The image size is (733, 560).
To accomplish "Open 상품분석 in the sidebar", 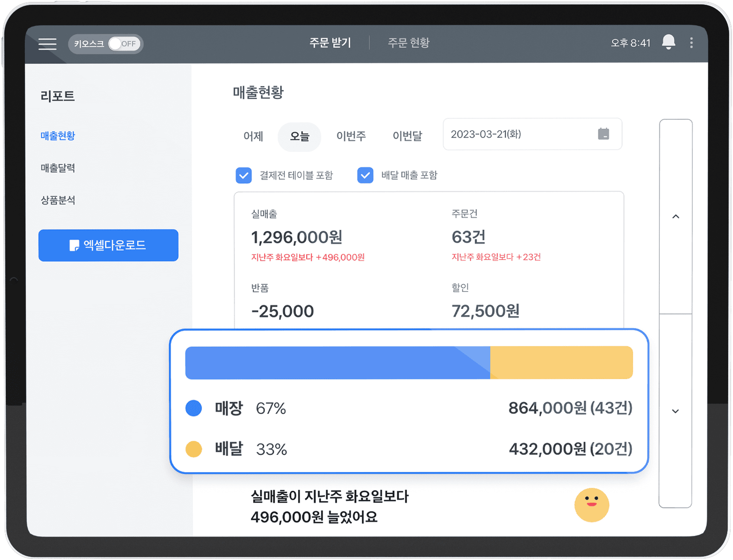I will click(58, 200).
